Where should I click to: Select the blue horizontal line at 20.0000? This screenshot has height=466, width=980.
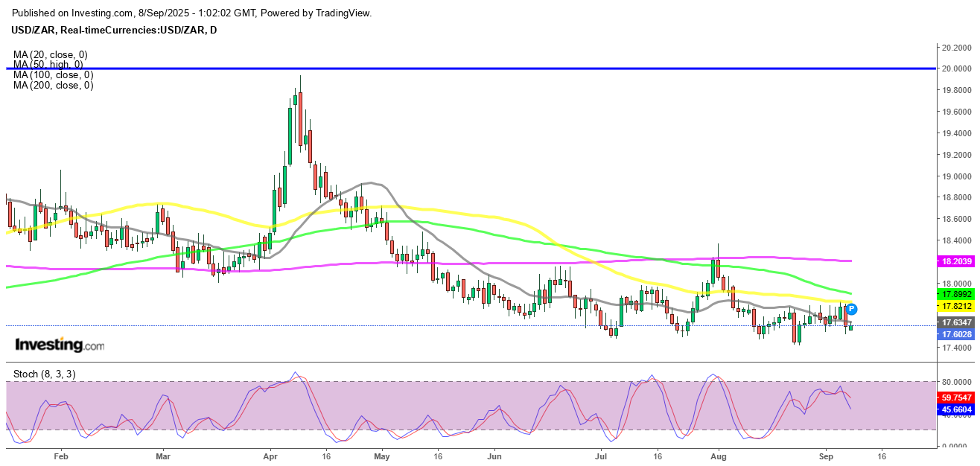point(447,68)
